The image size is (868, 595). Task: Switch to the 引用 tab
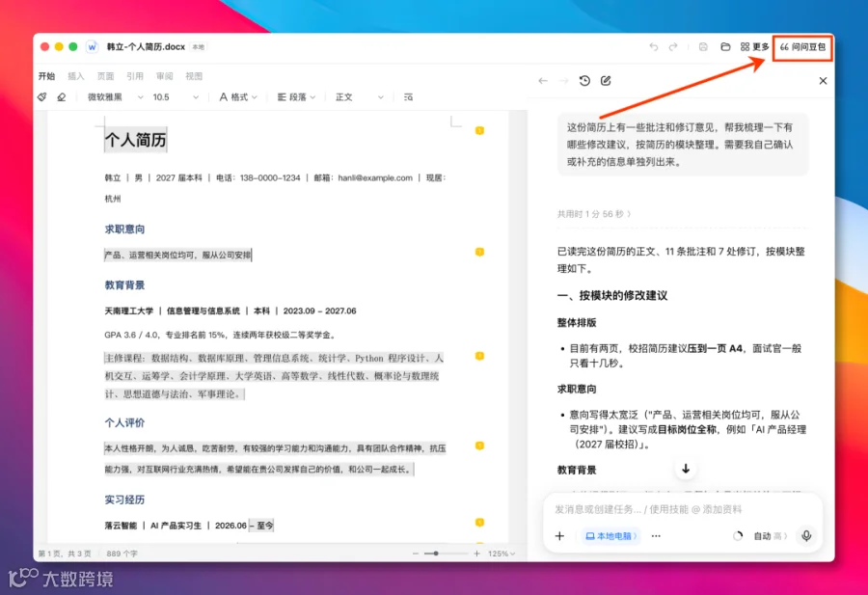pos(134,76)
